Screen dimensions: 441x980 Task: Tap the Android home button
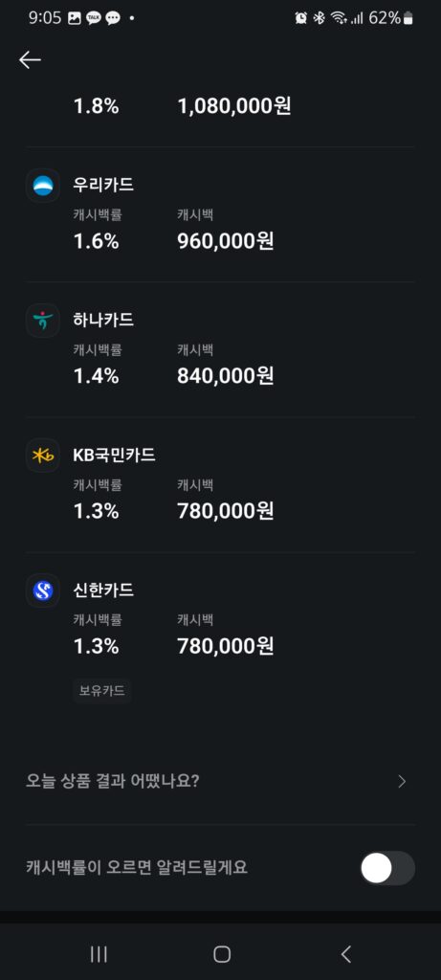[x=222, y=954]
